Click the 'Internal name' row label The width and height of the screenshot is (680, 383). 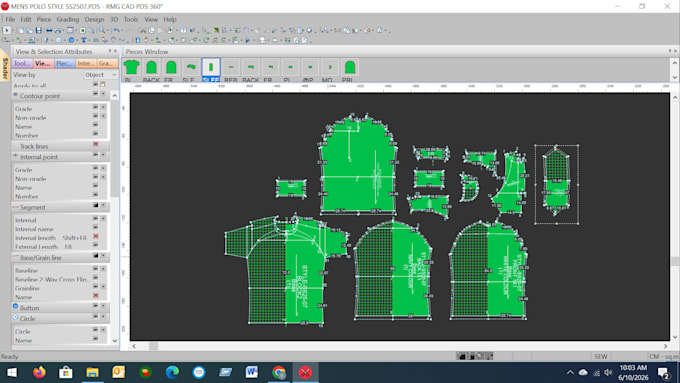[34, 229]
